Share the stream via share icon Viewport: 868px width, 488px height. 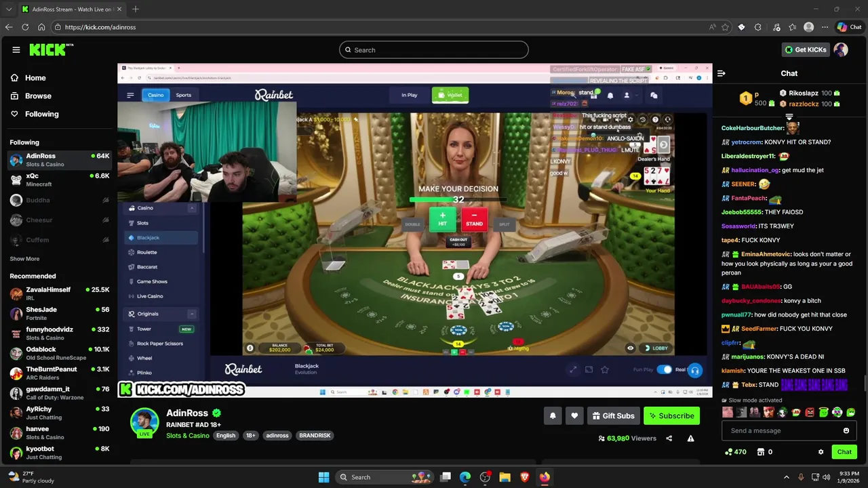tap(669, 439)
